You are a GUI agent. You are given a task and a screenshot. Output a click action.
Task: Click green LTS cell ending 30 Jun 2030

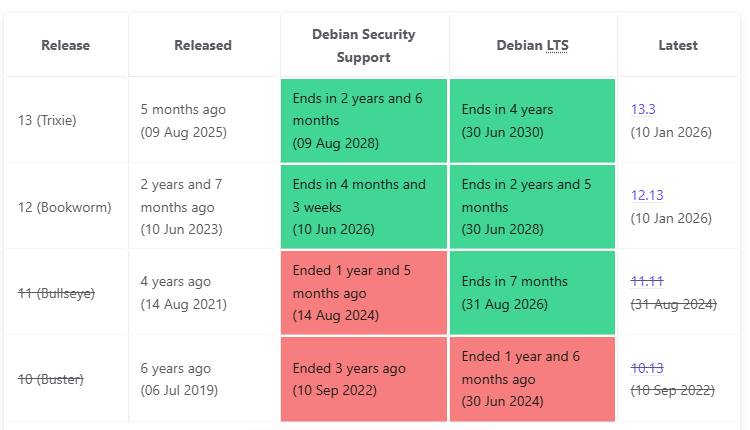(532, 120)
